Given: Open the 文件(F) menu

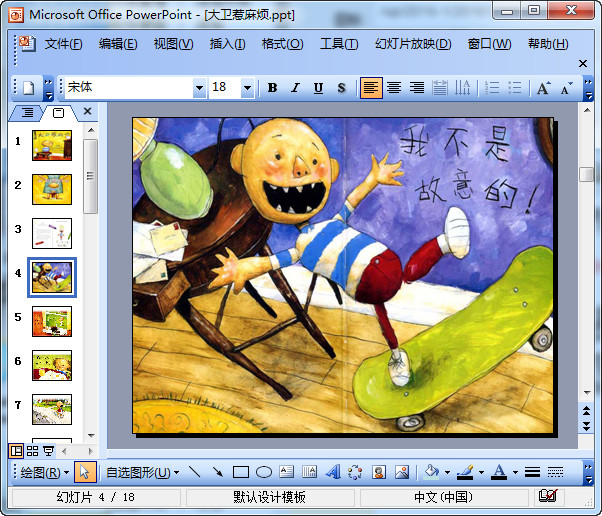Looking at the screenshot, I should (63, 44).
